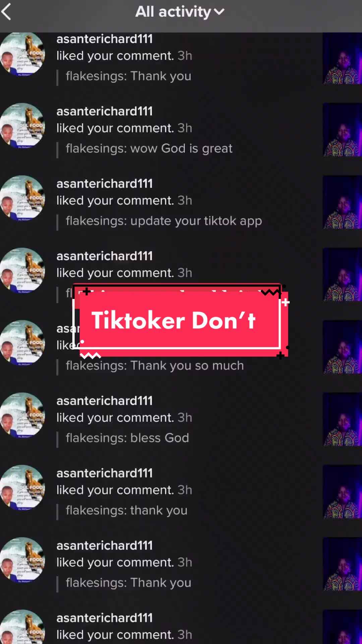Tap the 'Tiktoker Don't' pink sticker overlay
The width and height of the screenshot is (362, 644).
click(181, 320)
